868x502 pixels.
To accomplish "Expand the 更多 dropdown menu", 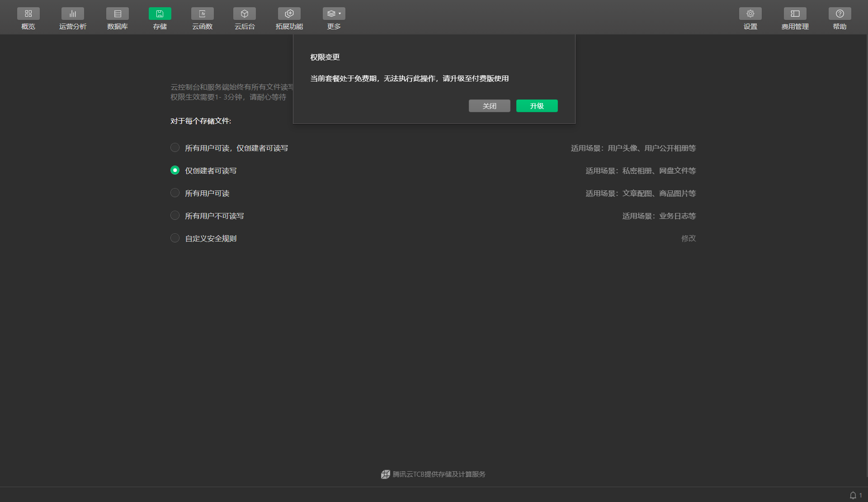I will (x=334, y=14).
